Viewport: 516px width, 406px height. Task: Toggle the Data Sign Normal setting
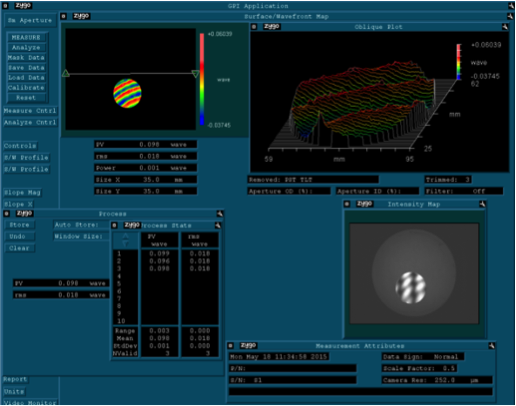point(423,357)
